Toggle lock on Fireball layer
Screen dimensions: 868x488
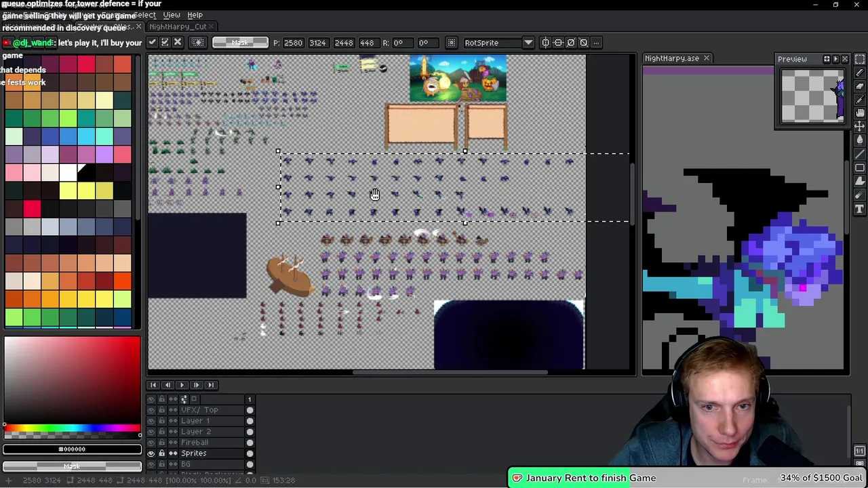tap(162, 443)
